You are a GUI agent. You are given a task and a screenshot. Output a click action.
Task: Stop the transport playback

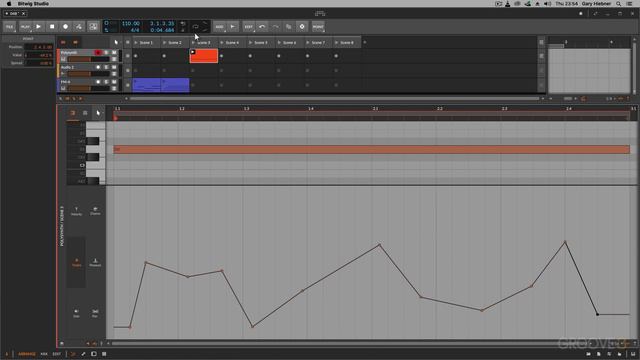52,27
